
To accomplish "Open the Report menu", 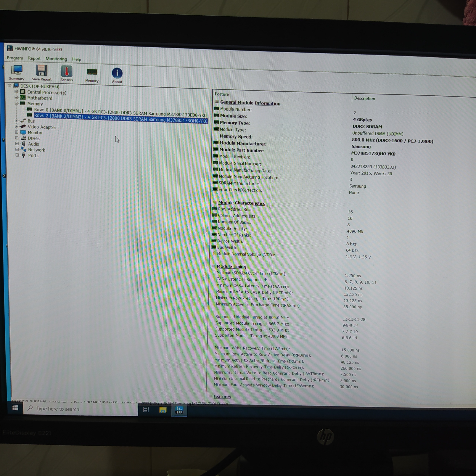I will point(34,58).
